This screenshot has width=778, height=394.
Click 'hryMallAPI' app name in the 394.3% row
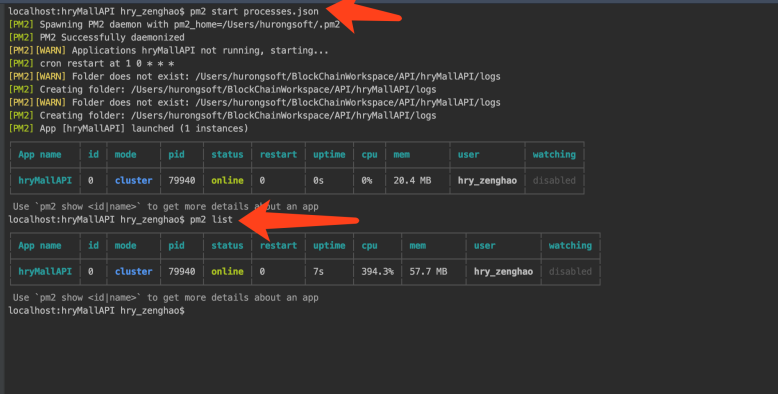coord(45,271)
